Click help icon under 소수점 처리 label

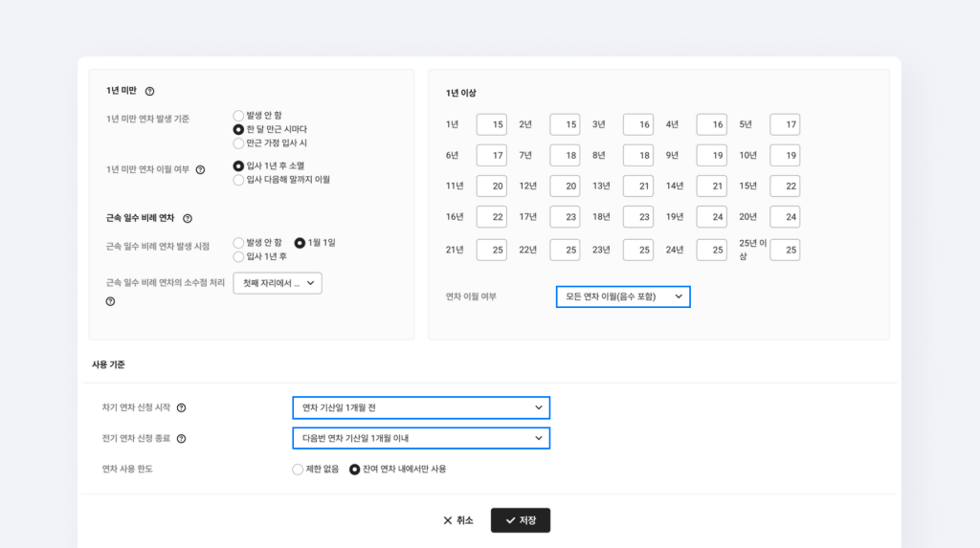point(110,301)
